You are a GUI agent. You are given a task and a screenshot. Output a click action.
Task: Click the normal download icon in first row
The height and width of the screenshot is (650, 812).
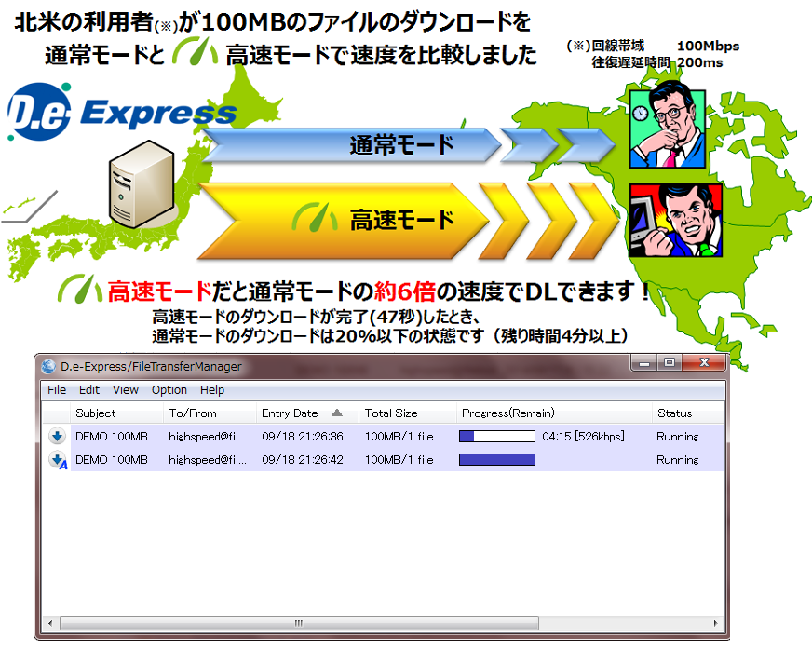pos(57,436)
